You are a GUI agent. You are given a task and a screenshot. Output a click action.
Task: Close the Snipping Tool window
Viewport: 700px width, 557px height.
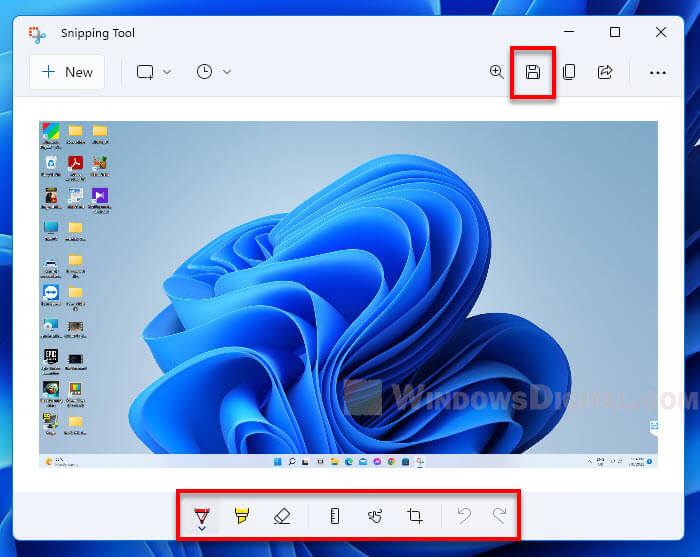tap(661, 32)
